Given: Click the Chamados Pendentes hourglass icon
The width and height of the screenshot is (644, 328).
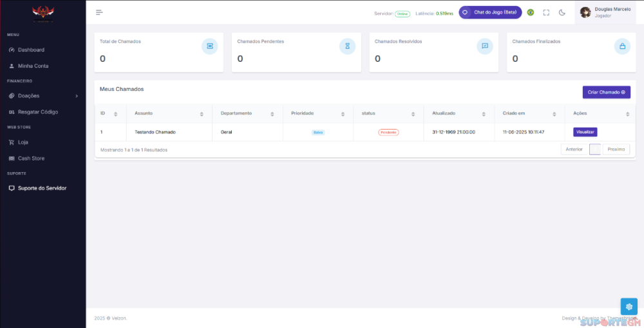Looking at the screenshot, I should click(x=347, y=46).
